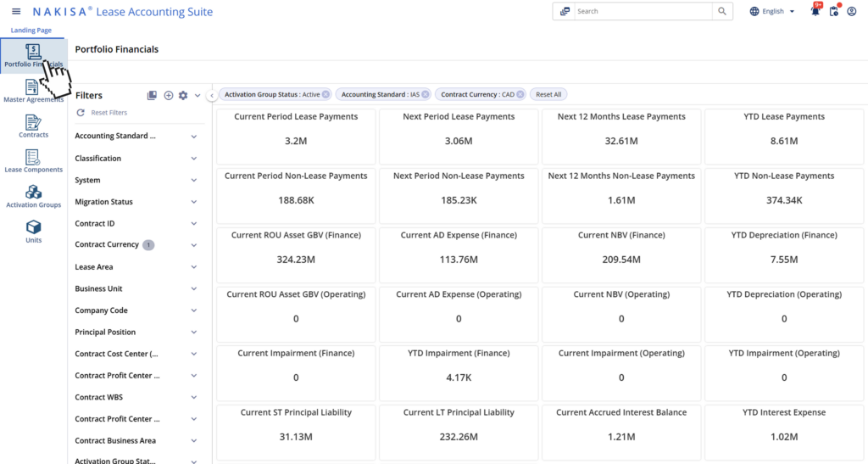Viewport: 868px width, 464px height.
Task: Click the 4.17K YTD impairment value
Action: [459, 377]
